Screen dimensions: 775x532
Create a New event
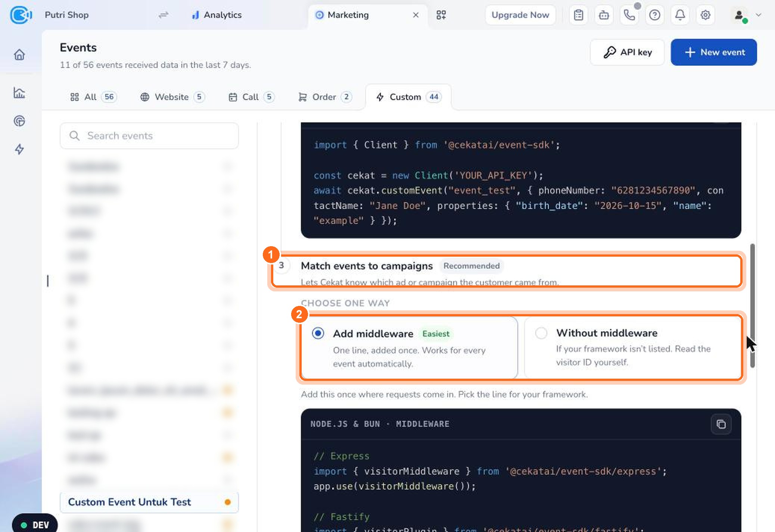point(714,52)
